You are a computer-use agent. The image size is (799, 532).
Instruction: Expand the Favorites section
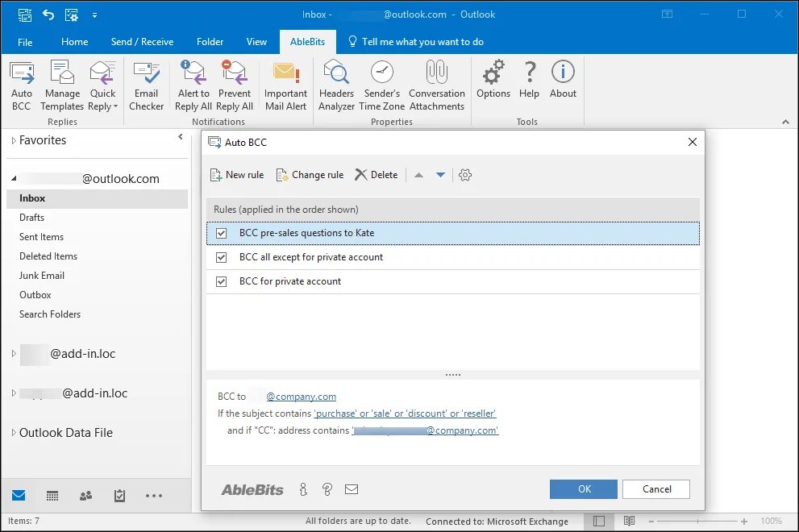pos(14,140)
